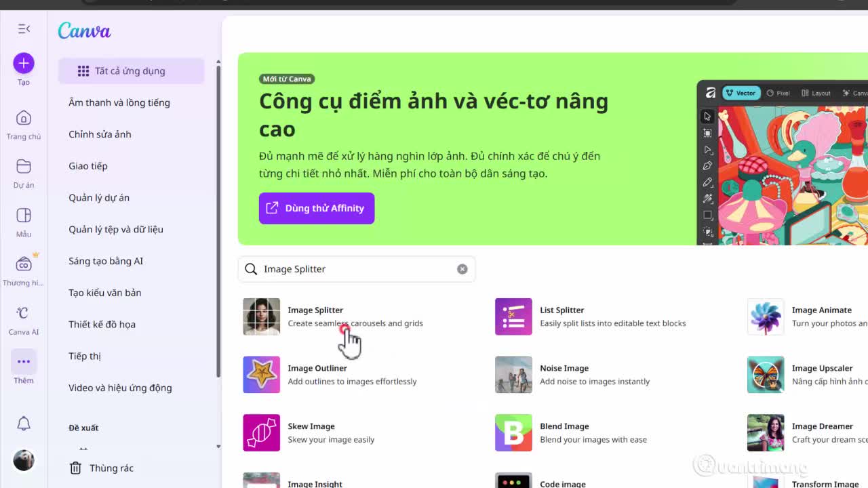
Task: Click the Image Outliner title text
Action: coord(317,368)
